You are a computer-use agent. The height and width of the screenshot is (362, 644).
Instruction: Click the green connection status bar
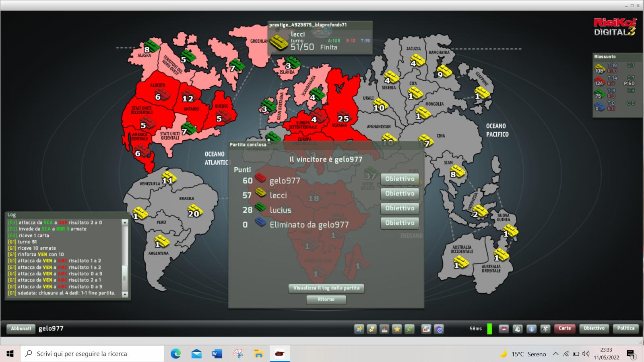tap(489, 329)
